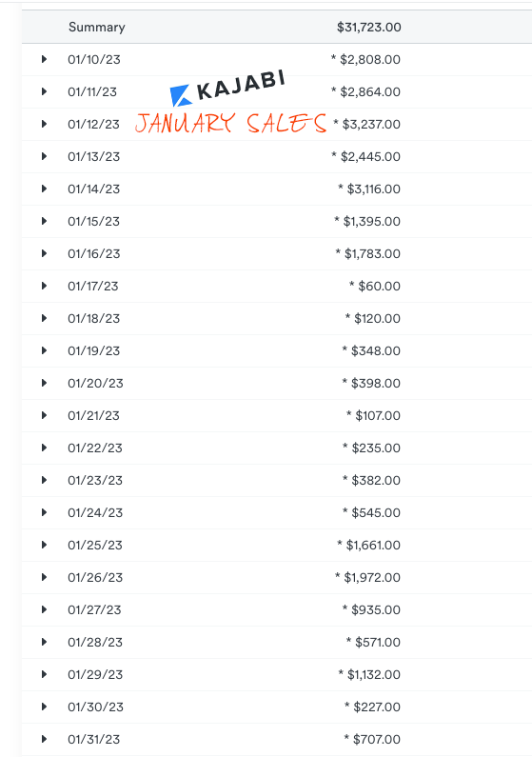Expand the 01/10/23 row
The image size is (532, 757).
pos(44,59)
